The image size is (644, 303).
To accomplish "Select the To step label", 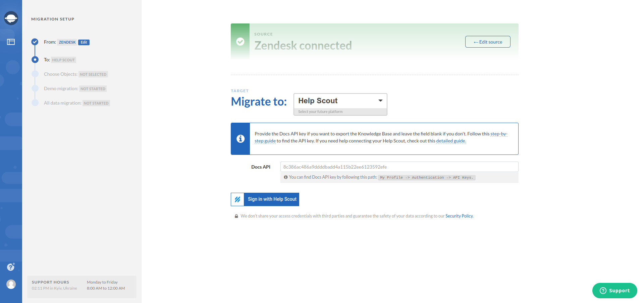I will point(47,60).
